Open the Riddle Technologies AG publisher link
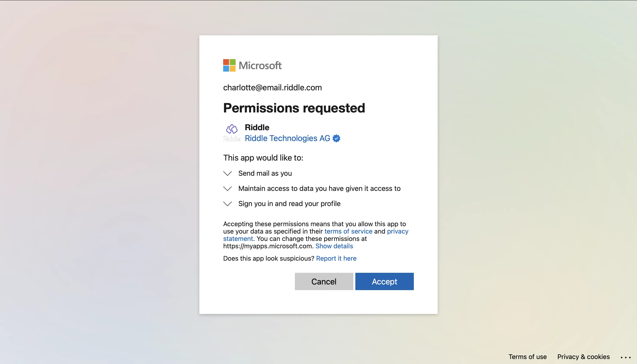This screenshot has width=637, height=364. [287, 138]
